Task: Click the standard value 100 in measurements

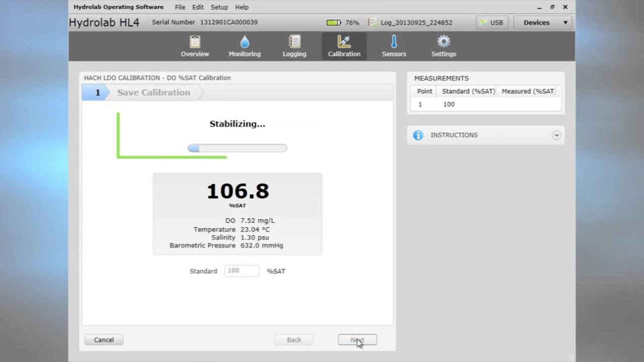Action: click(448, 105)
